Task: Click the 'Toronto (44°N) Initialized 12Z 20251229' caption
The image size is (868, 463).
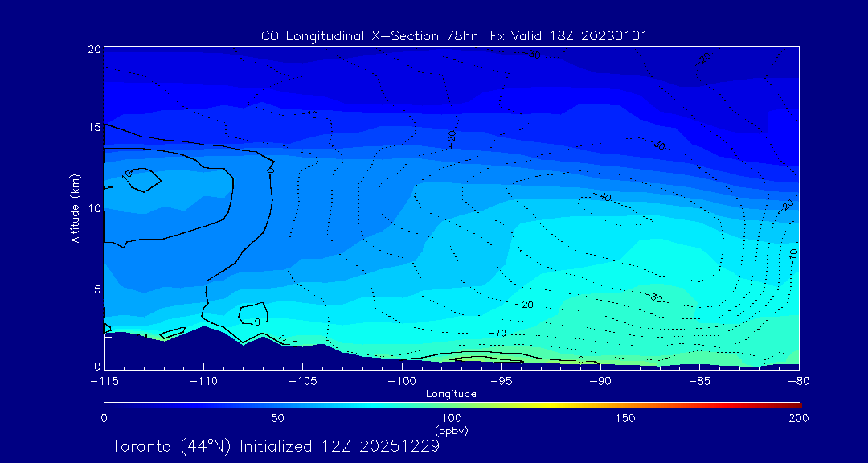Action: (x=276, y=446)
